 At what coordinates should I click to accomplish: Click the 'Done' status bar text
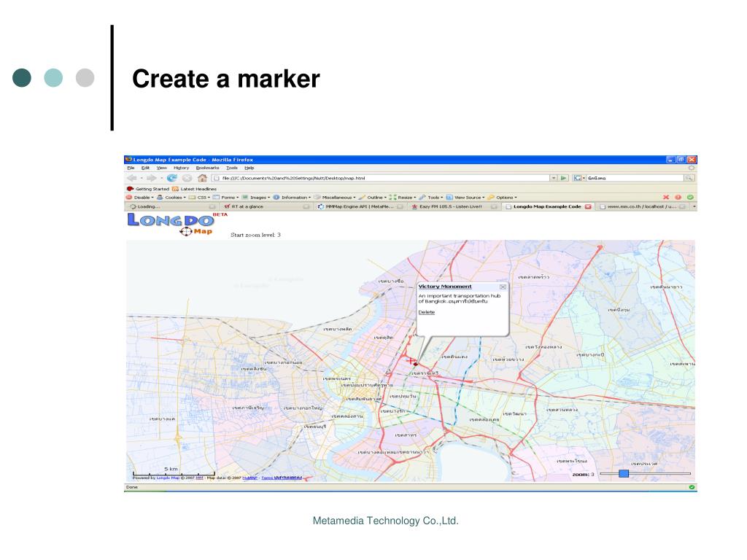[x=132, y=487]
